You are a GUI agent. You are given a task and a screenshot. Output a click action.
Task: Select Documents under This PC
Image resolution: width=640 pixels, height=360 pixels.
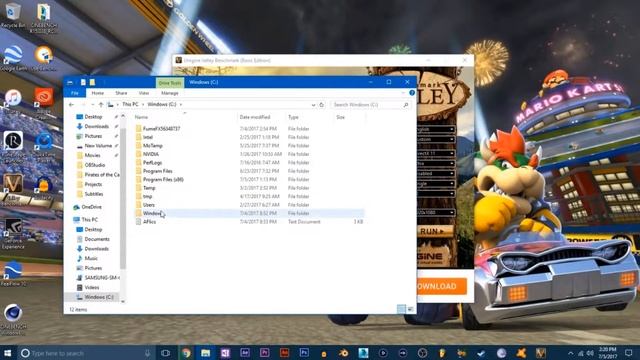tap(97, 239)
